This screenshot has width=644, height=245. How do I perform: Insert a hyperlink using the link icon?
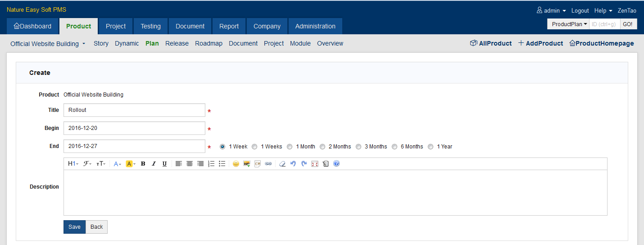268,164
